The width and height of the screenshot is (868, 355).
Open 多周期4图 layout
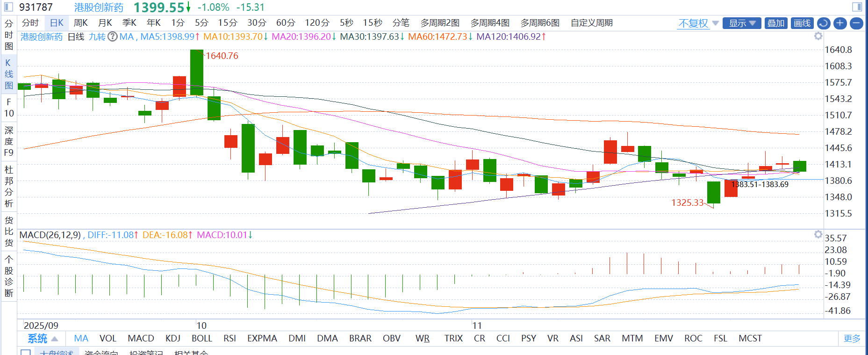click(x=490, y=23)
